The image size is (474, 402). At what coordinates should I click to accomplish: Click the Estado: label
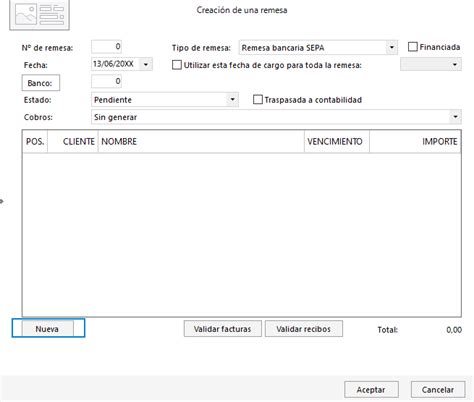coord(37,100)
